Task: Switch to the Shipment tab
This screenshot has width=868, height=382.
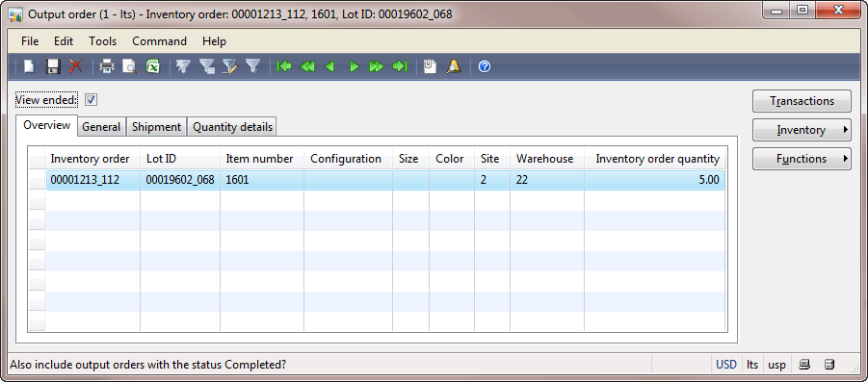Action: click(157, 127)
